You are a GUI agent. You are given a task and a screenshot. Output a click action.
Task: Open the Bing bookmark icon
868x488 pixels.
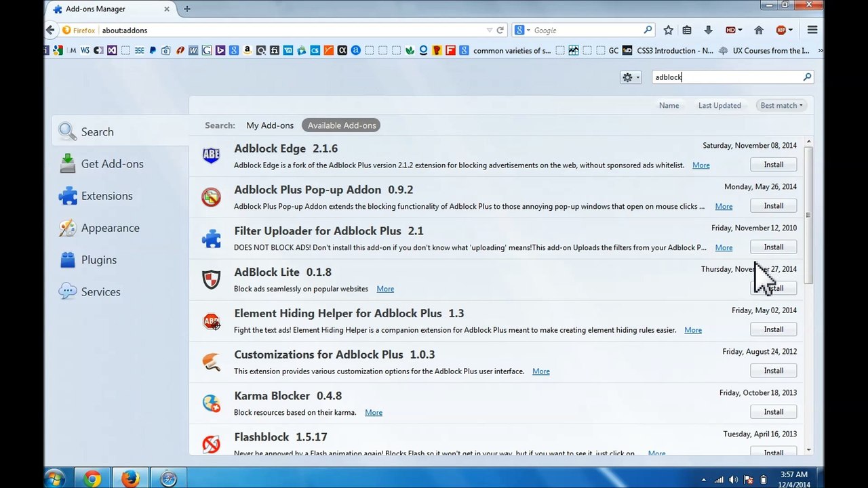(220, 50)
